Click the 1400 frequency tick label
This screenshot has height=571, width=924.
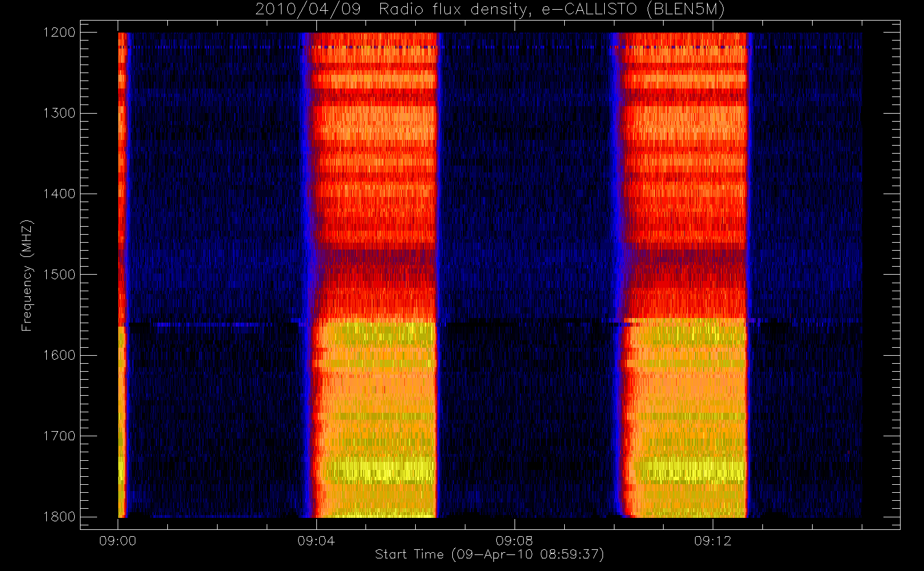click(x=60, y=194)
